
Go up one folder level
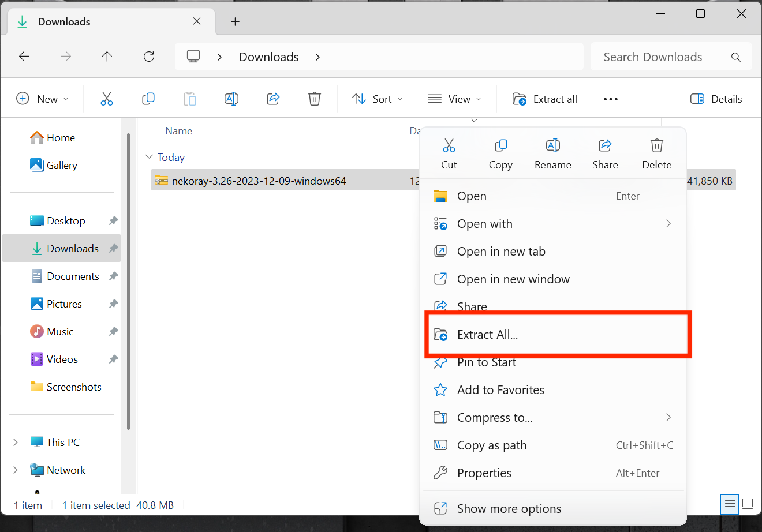[107, 57]
